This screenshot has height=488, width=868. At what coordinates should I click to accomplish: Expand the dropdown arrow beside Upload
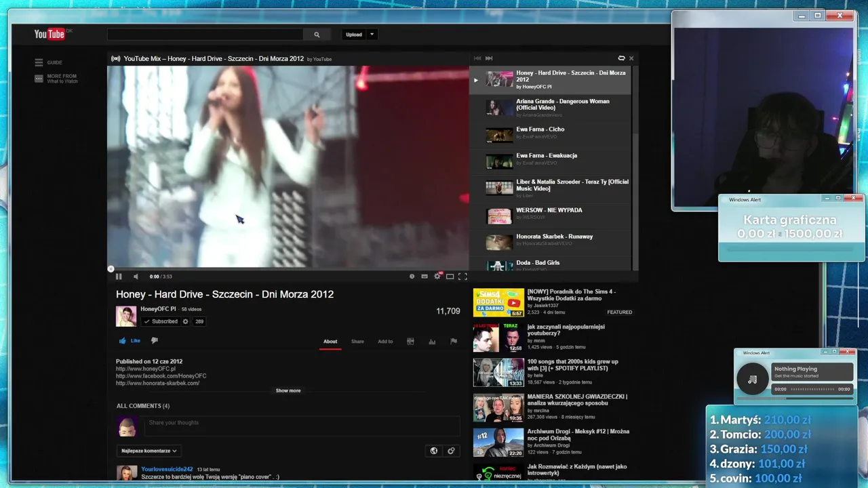tap(372, 35)
